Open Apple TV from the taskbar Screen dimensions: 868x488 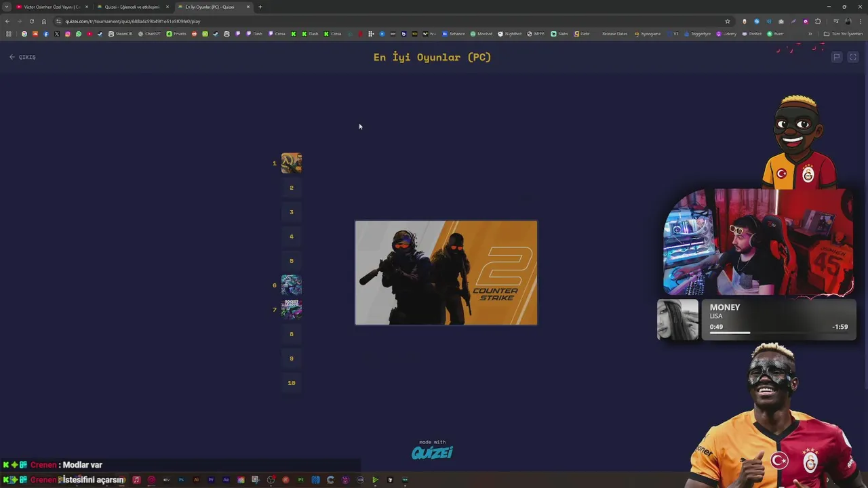coord(166,480)
